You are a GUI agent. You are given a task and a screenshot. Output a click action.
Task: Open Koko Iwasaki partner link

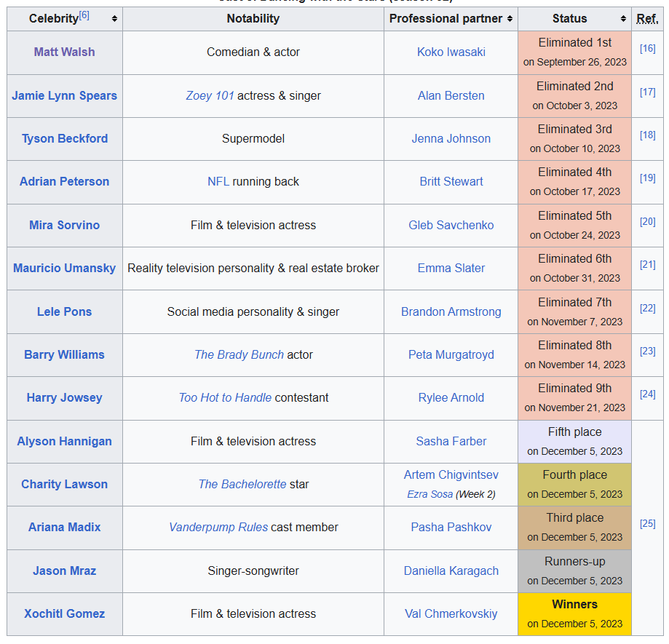[x=451, y=52]
